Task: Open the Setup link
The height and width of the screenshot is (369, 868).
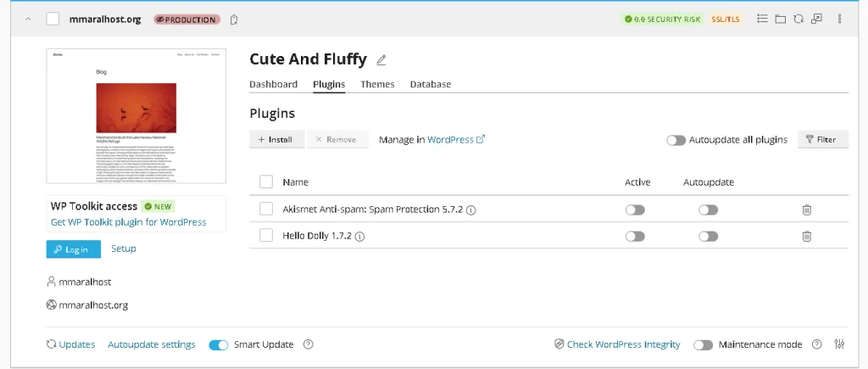Action: pos(124,249)
